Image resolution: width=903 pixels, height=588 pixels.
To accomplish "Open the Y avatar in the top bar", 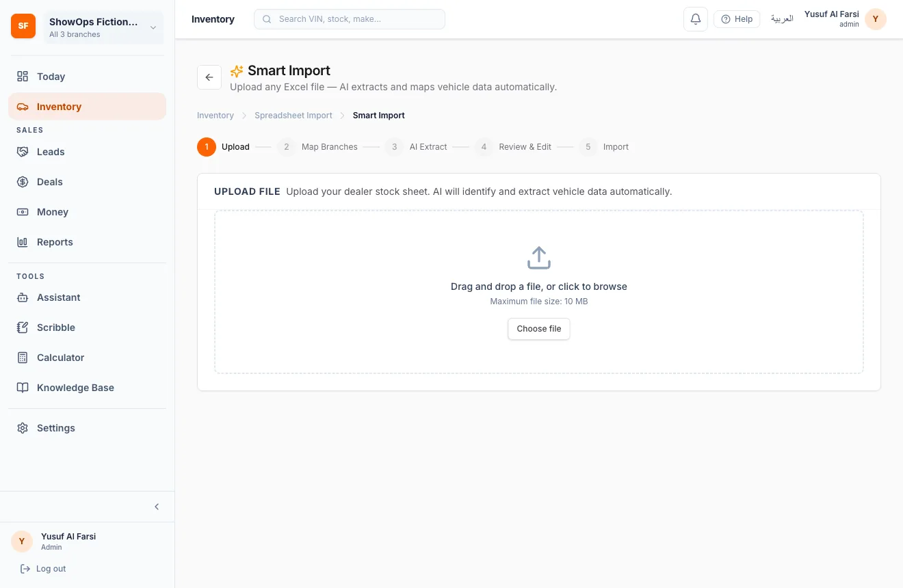I will 876,19.
